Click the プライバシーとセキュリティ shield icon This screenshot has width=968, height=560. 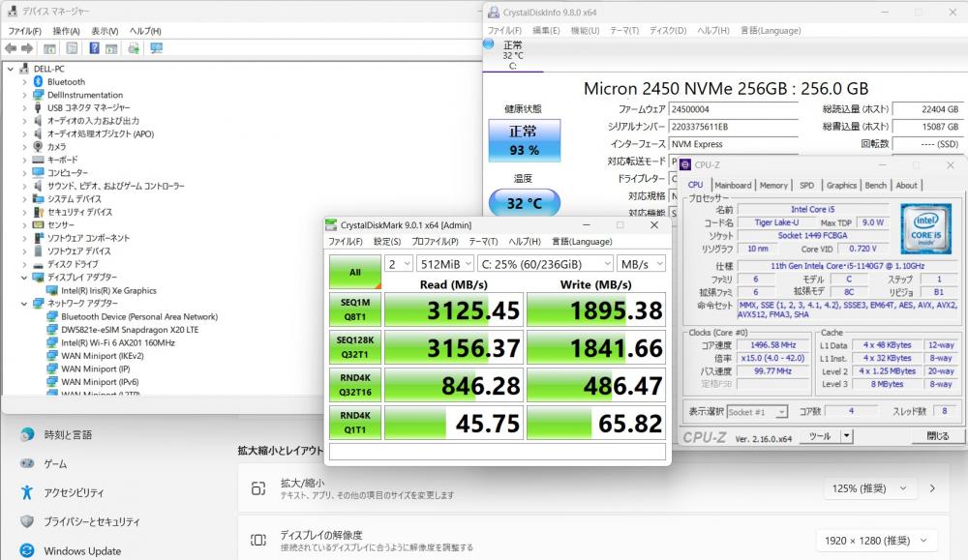[x=26, y=521]
